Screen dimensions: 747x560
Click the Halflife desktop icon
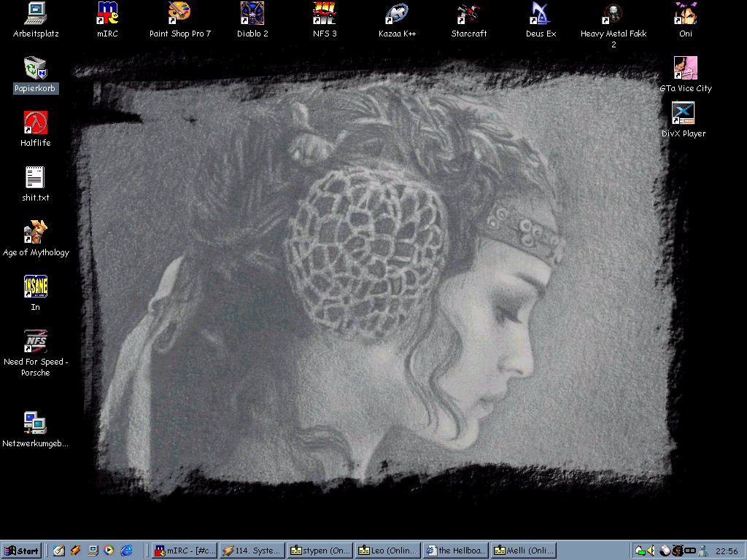click(36, 128)
